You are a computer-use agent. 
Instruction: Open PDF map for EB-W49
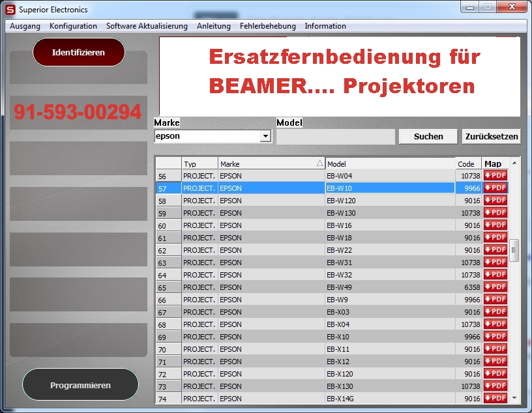(x=495, y=287)
